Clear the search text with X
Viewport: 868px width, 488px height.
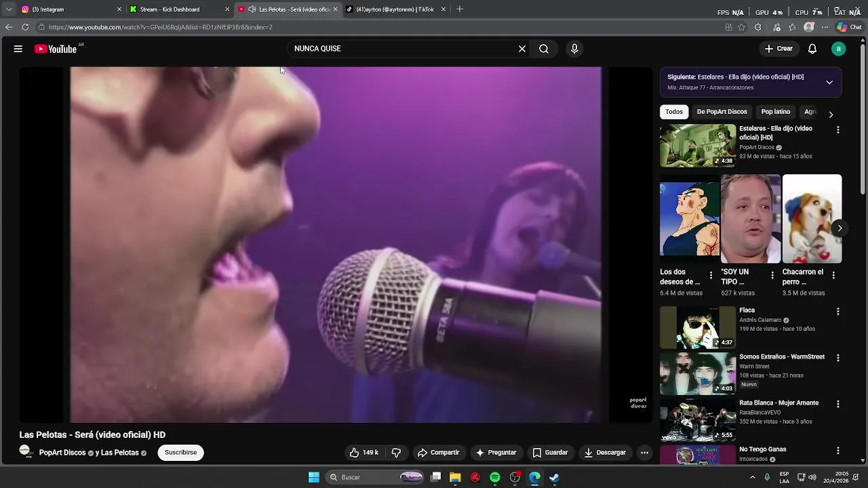(x=522, y=49)
